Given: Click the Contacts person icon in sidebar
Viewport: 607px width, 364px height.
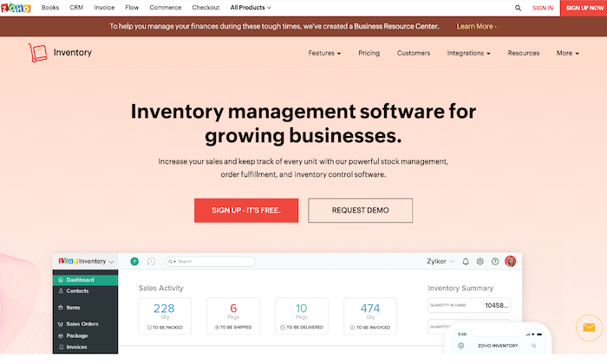Looking at the screenshot, I should (x=61, y=291).
